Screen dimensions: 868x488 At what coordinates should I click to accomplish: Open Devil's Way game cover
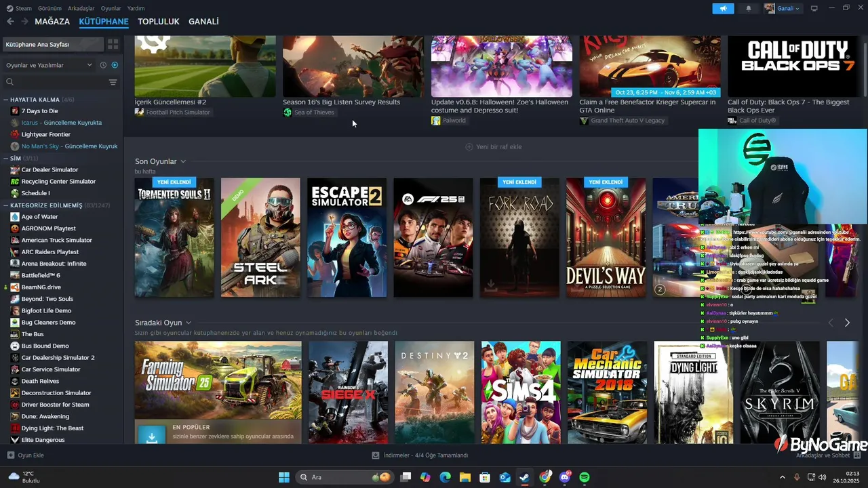606,237
